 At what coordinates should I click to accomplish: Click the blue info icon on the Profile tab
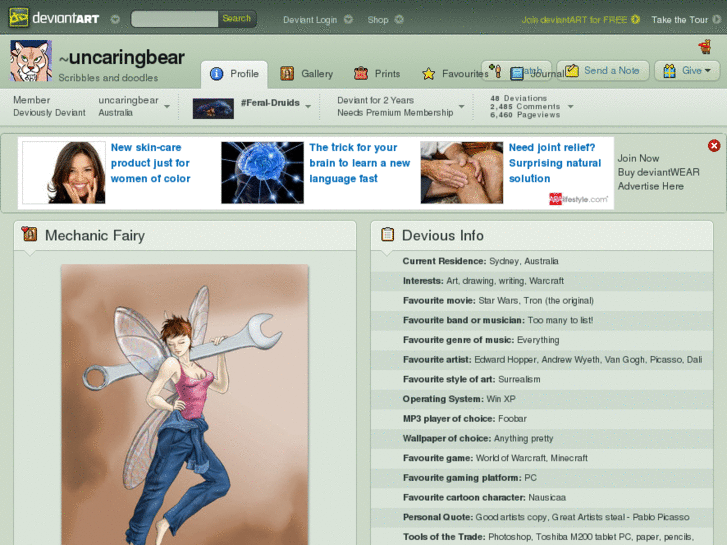[x=217, y=74]
